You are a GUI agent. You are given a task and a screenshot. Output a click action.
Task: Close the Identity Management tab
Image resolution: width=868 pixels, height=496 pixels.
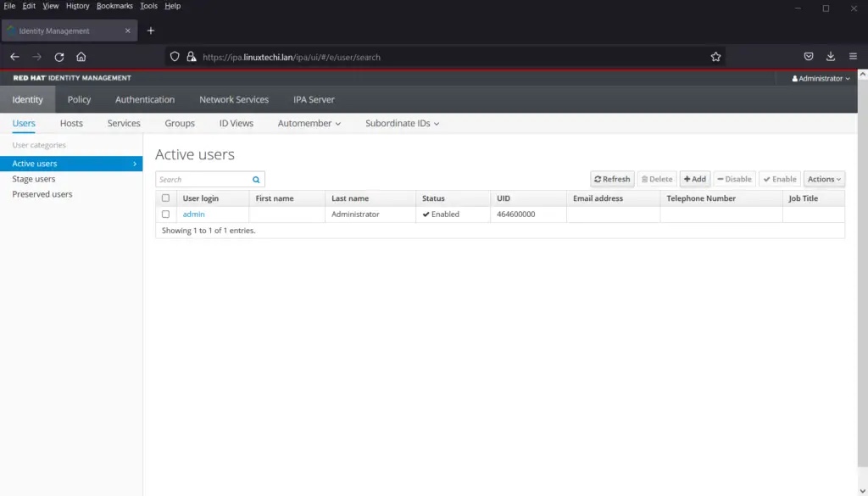tap(128, 31)
